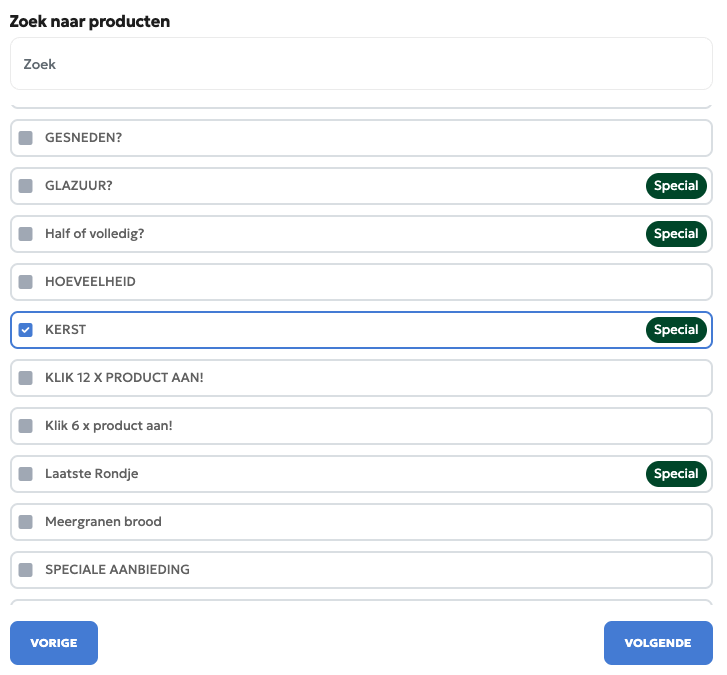
Task: Uncheck the KERST checkbox
Action: (26, 330)
